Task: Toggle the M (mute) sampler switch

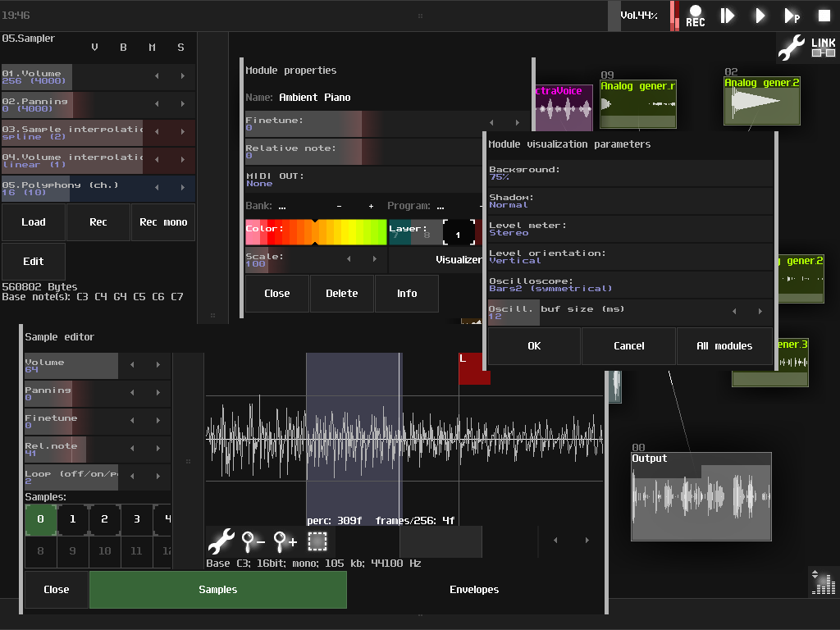Action: coord(152,48)
